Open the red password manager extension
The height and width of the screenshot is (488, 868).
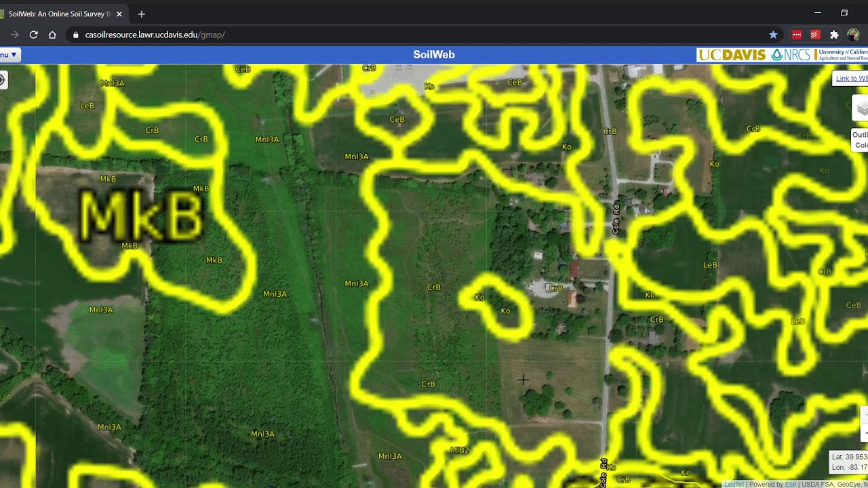point(797,35)
